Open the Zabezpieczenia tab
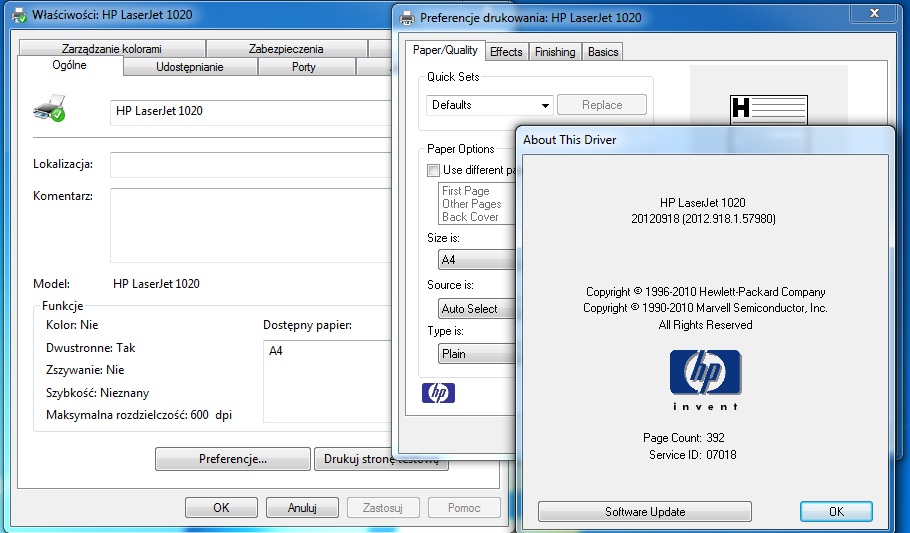 (286, 49)
